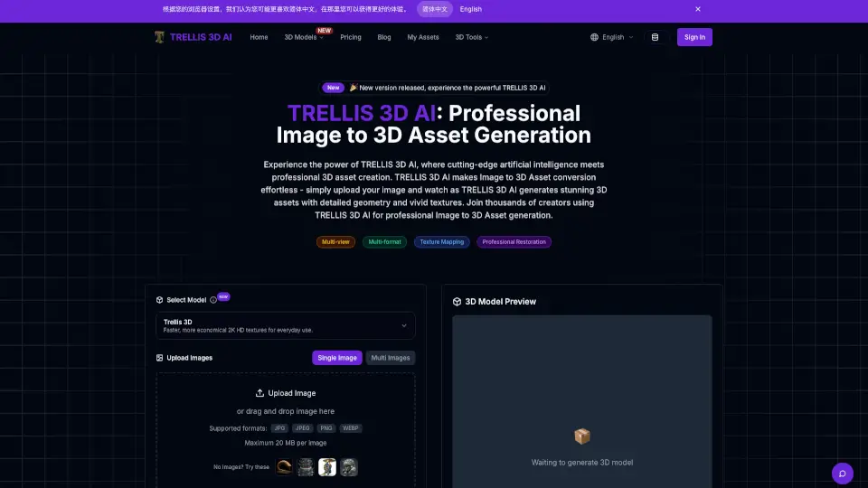The height and width of the screenshot is (488, 868).
Task: Use the fourth sample image thumbnail
Action: coord(349,467)
